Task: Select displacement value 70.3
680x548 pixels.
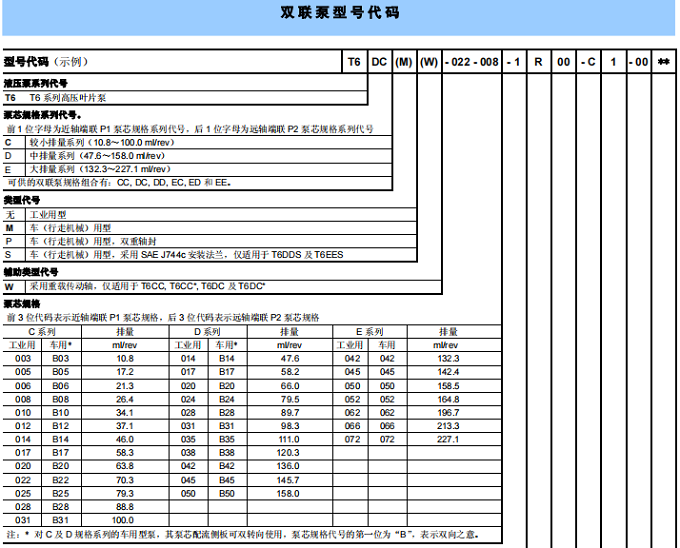Action: click(x=125, y=480)
